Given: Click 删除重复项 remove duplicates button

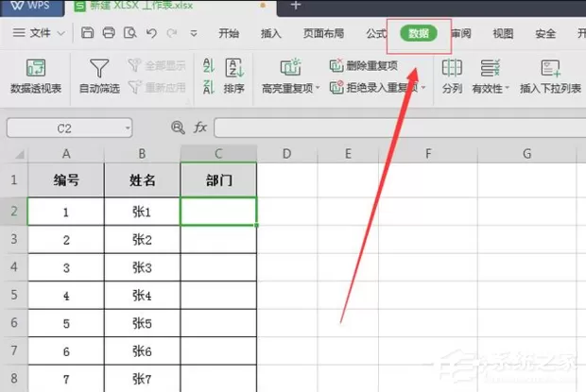Looking at the screenshot, I should 364,66.
